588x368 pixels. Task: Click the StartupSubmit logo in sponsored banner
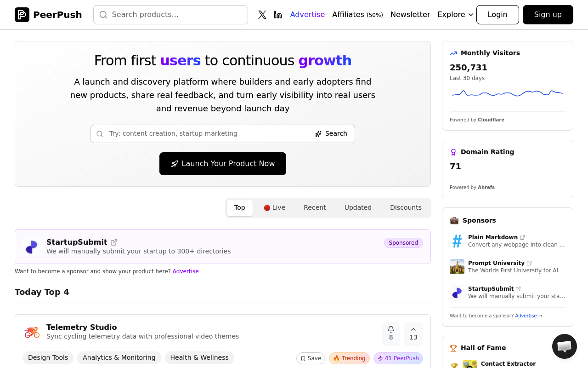(32, 247)
